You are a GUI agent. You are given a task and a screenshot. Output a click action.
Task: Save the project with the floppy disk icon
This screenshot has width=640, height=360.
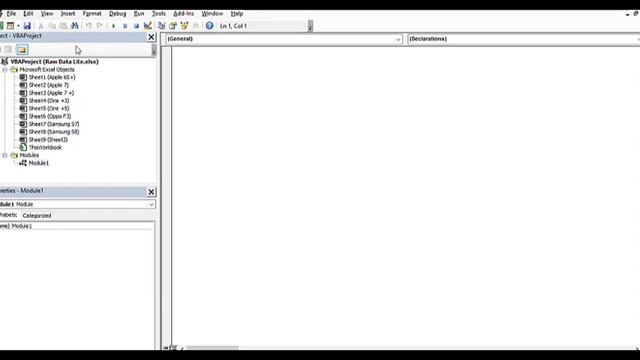point(27,26)
